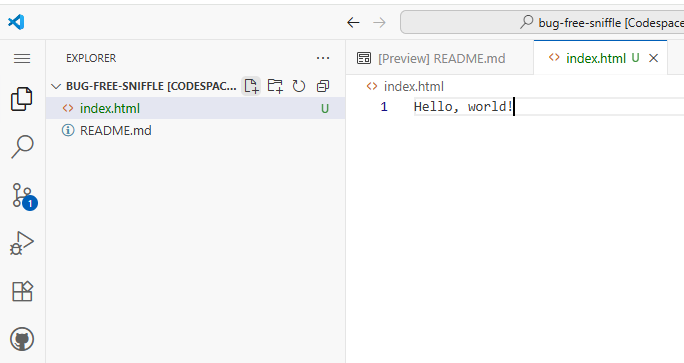Click the VS Code logo icon
This screenshot has width=684, height=363.
pyautogui.click(x=16, y=22)
